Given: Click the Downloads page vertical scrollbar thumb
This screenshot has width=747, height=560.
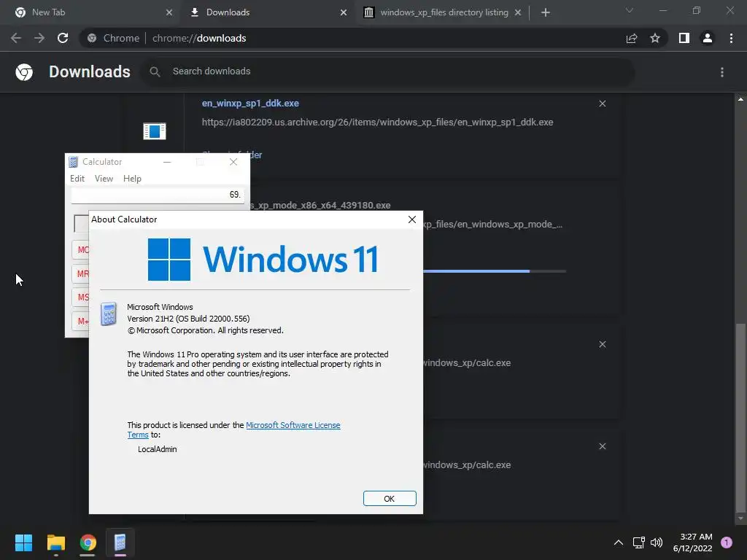Looking at the screenshot, I should 740,416.
